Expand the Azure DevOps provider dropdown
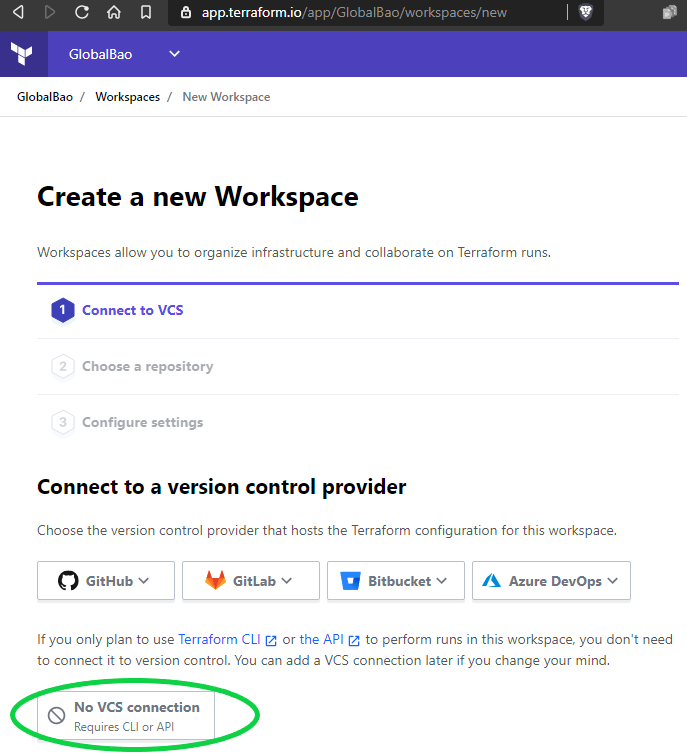This screenshot has height=753, width=687. 551,581
